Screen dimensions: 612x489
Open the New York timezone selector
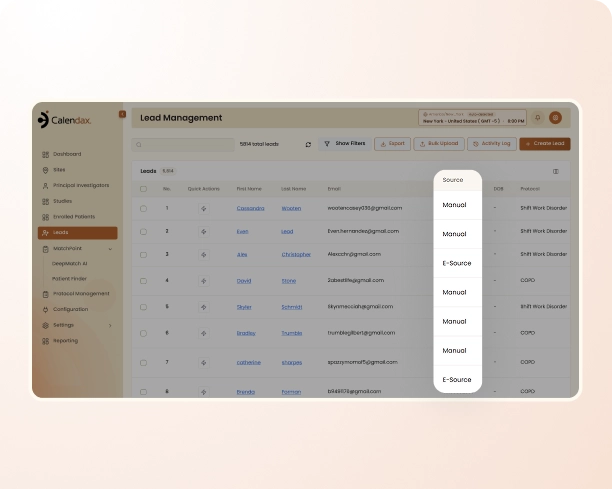[472, 117]
